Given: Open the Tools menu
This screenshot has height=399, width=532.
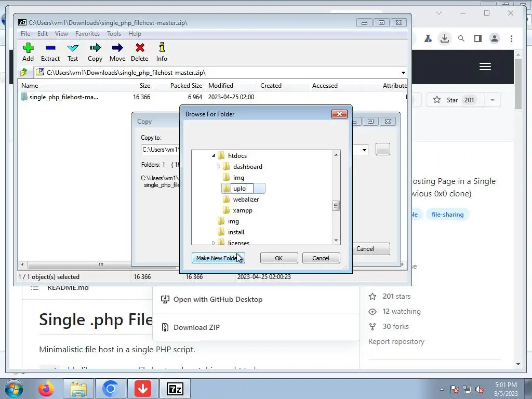Looking at the screenshot, I should pyautogui.click(x=114, y=34).
